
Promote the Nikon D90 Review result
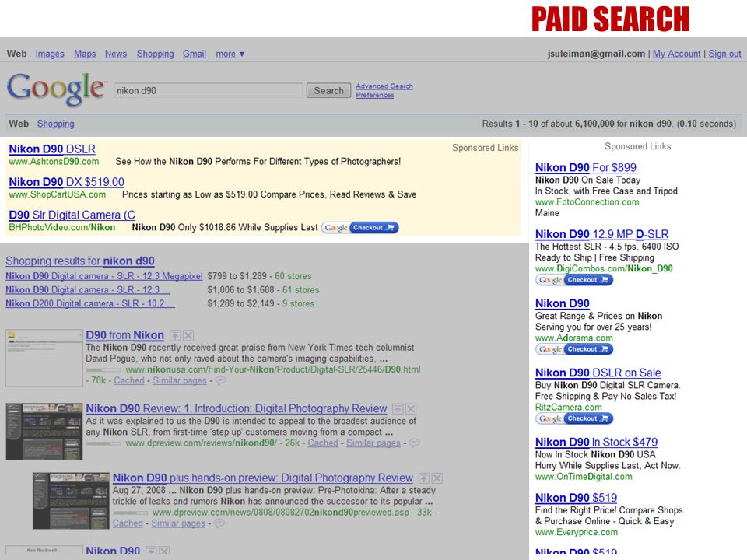pos(398,409)
